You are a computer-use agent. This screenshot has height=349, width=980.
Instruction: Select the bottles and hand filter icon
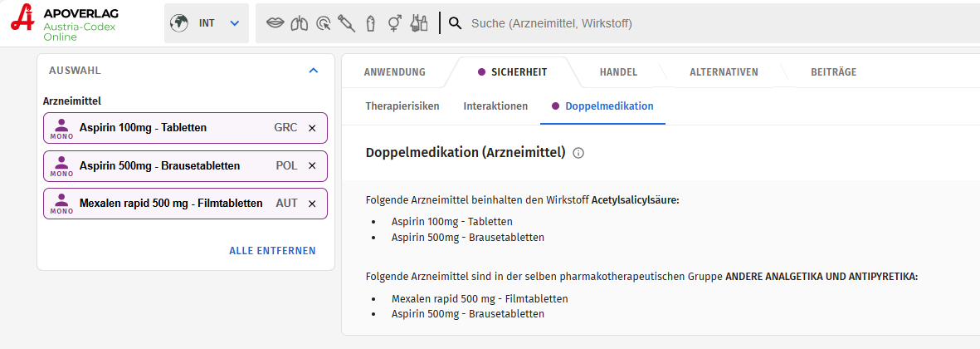(418, 24)
